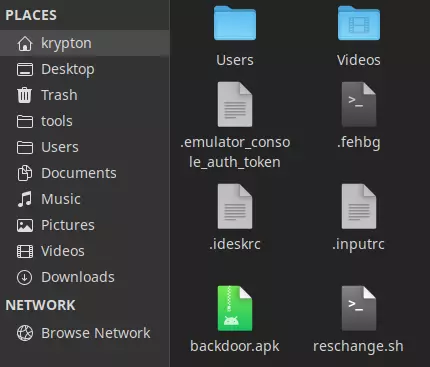The image size is (430, 367).
Task: Select the Users folder in file view
Action: click(235, 23)
